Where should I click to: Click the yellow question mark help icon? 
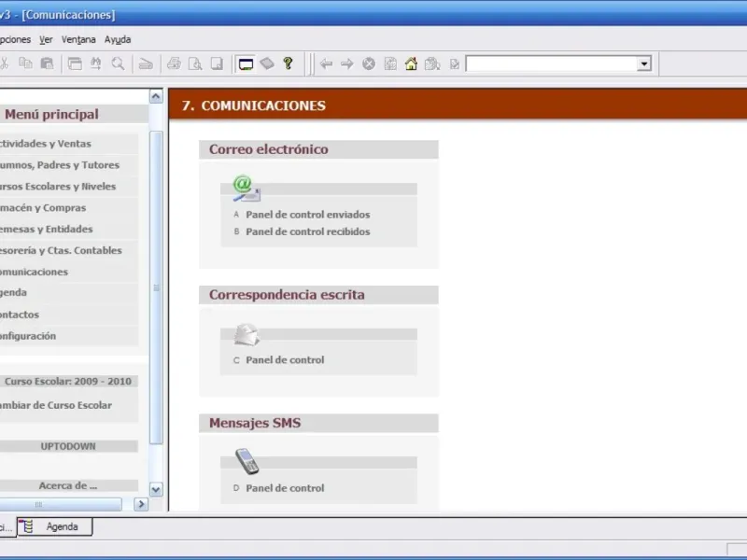click(x=288, y=63)
